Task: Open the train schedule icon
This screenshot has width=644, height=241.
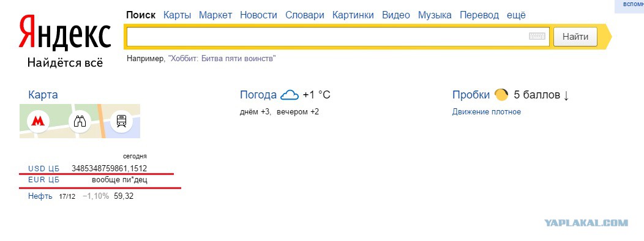Action: (x=122, y=121)
